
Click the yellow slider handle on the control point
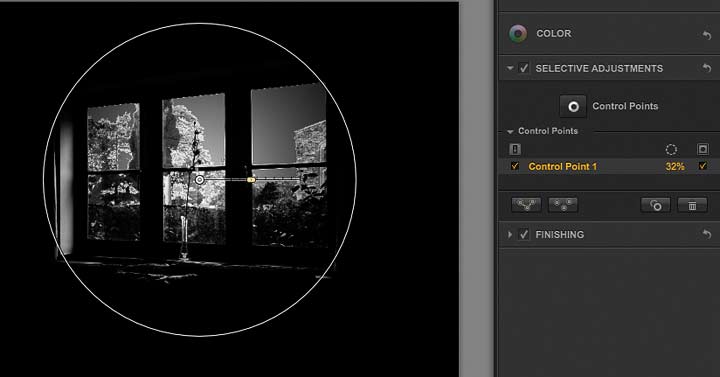[251, 180]
